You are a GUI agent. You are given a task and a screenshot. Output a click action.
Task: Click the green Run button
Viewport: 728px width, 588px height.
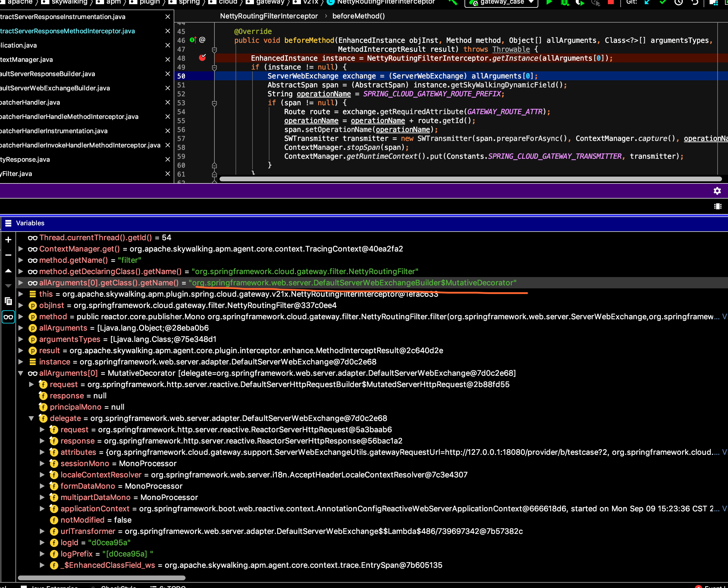pyautogui.click(x=549, y=2)
